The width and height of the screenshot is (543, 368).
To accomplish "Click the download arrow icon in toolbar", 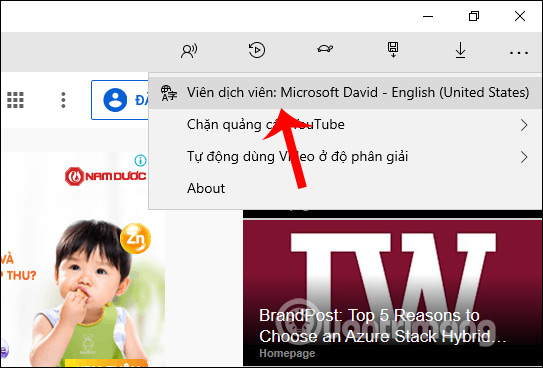I will click(460, 50).
